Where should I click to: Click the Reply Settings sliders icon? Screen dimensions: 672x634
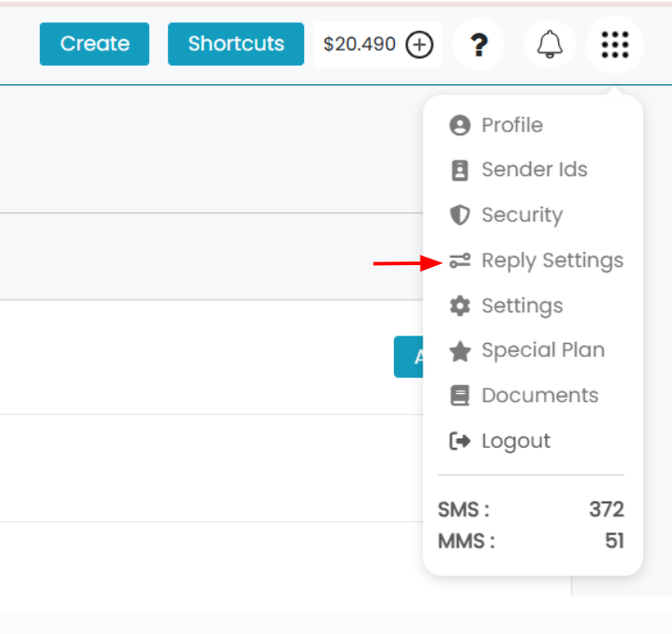point(460,260)
